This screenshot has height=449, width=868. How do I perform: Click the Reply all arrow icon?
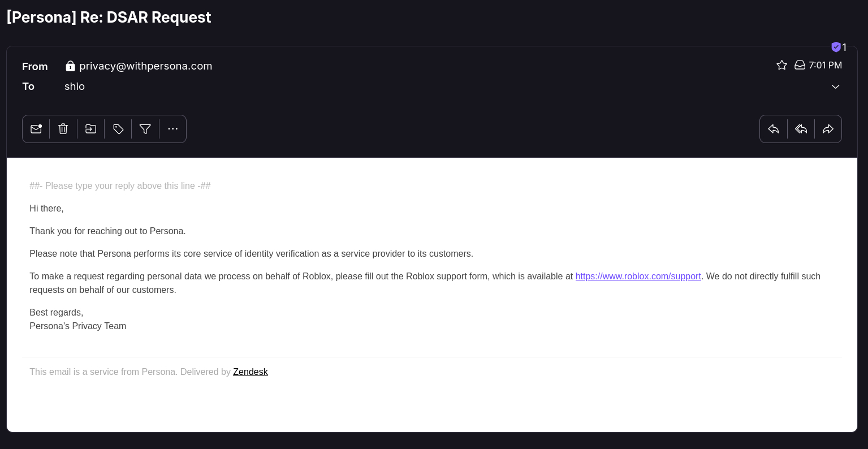(801, 129)
